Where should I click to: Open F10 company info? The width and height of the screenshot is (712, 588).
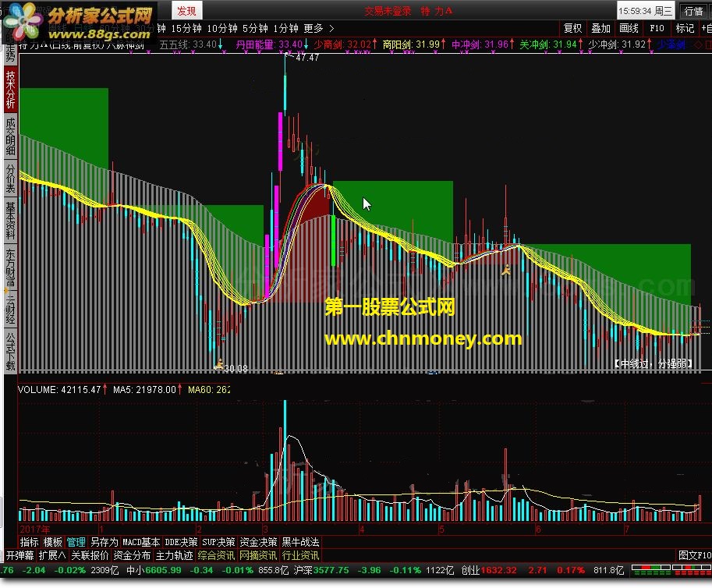pyautogui.click(x=657, y=28)
